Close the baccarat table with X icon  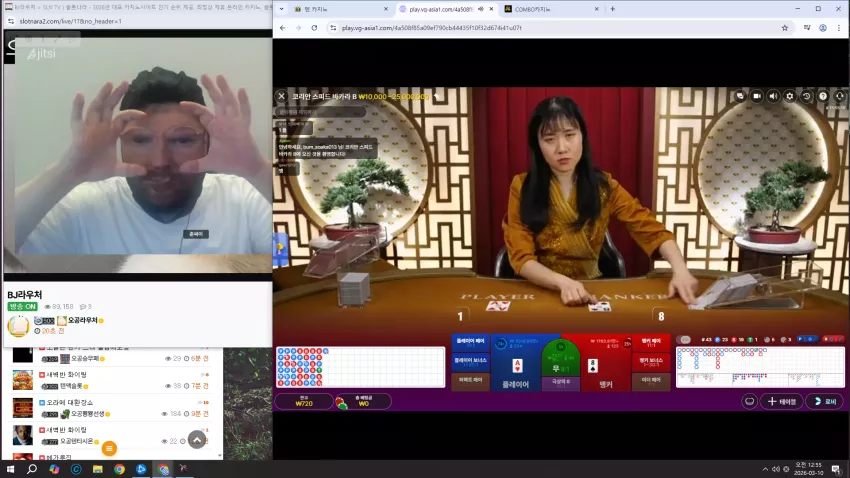click(x=281, y=96)
